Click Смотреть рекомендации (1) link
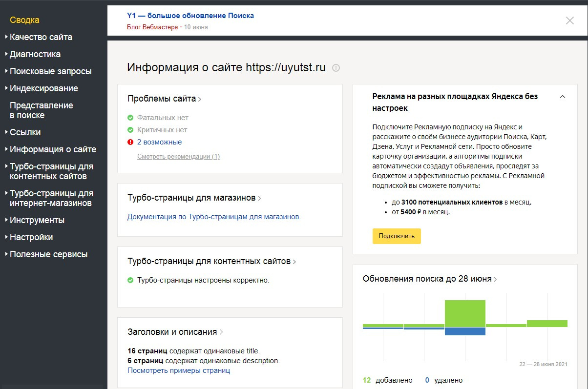This screenshot has height=389, width=588. coord(179,157)
